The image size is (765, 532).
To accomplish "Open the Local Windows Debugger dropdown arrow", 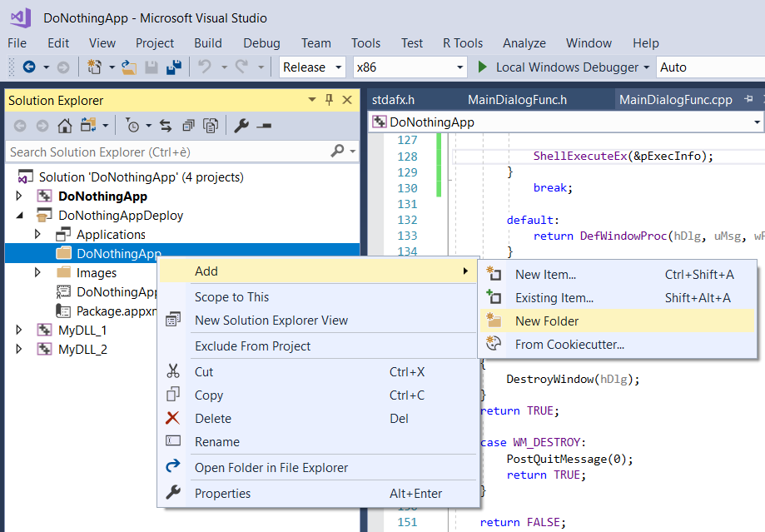I will tap(647, 67).
